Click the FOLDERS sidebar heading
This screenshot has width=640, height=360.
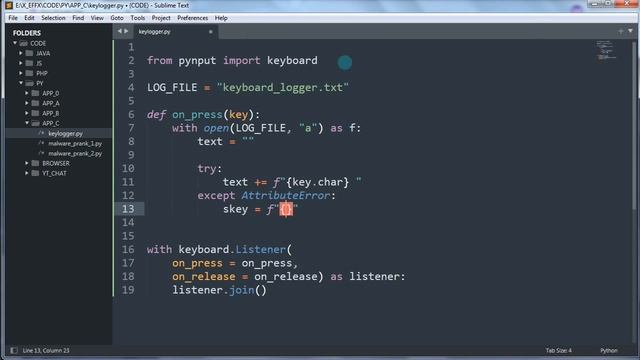tap(27, 33)
